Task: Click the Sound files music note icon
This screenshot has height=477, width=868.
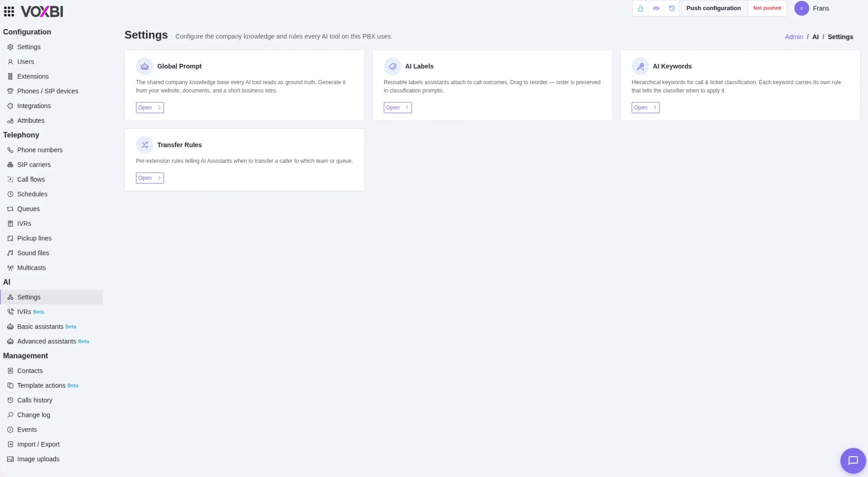Action: pyautogui.click(x=10, y=253)
